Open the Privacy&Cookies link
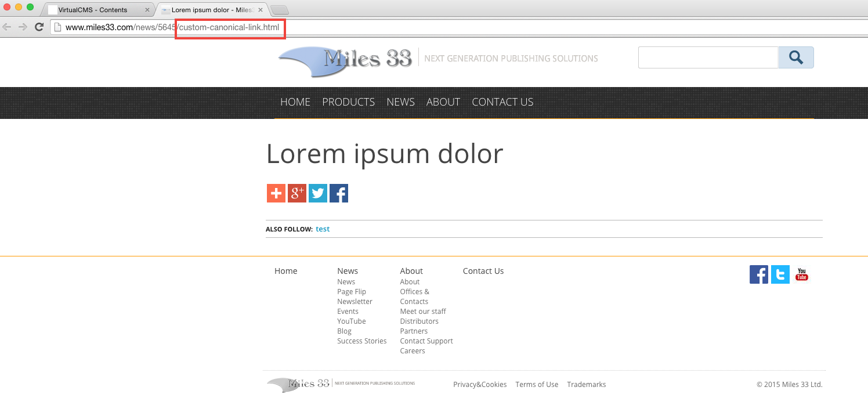 coord(480,385)
